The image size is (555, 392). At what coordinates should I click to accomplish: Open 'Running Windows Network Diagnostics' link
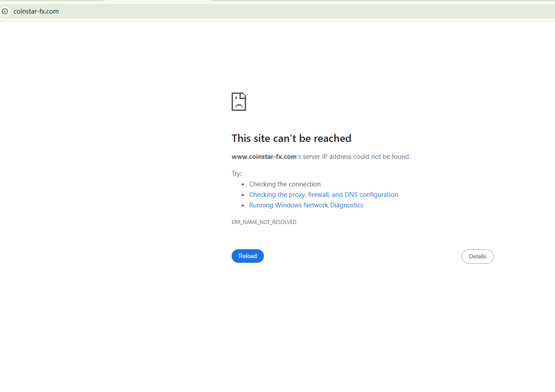(x=306, y=205)
